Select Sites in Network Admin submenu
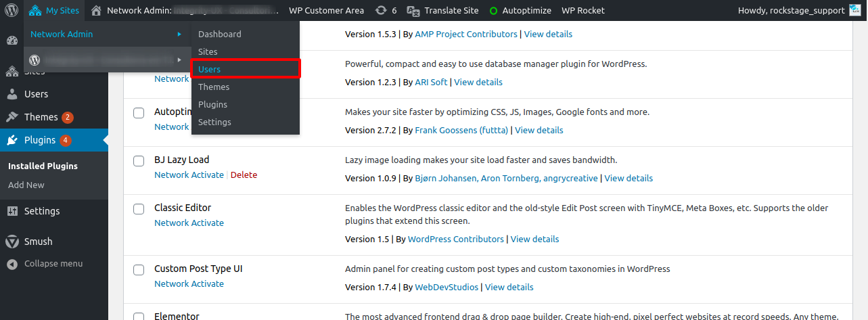The height and width of the screenshot is (320, 868). point(208,51)
